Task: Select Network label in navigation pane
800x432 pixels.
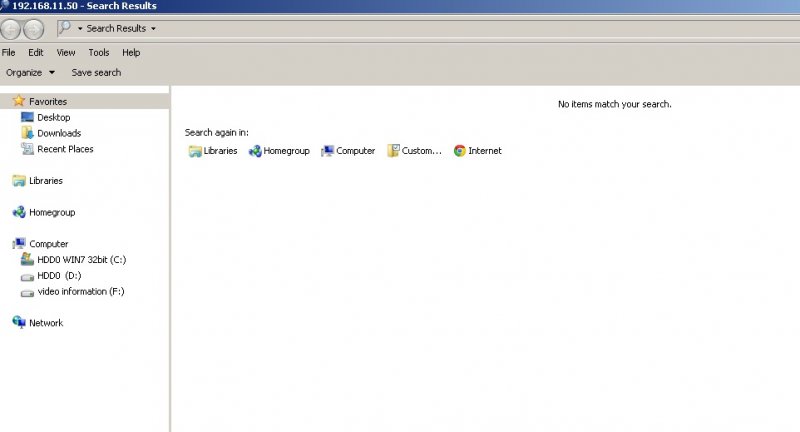Action: click(46, 323)
